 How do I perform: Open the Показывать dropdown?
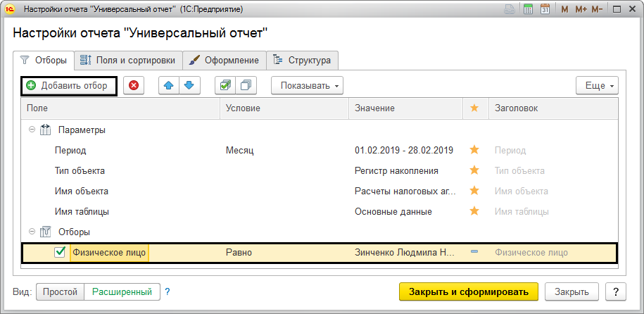click(307, 86)
